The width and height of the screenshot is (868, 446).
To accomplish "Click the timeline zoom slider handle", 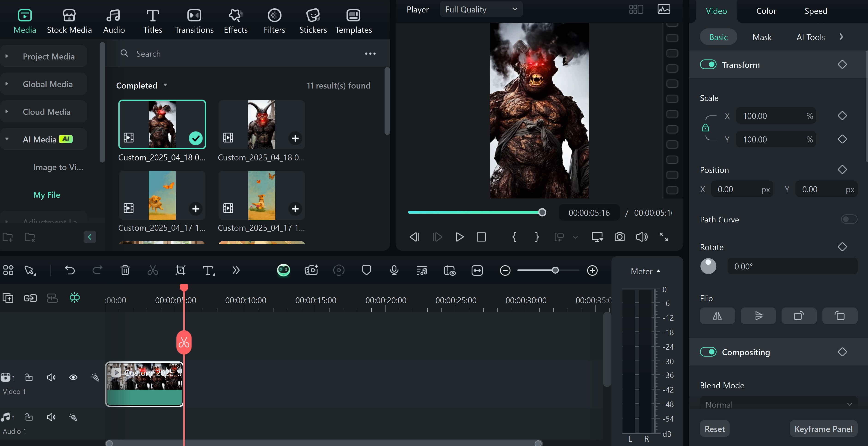I will pyautogui.click(x=555, y=270).
